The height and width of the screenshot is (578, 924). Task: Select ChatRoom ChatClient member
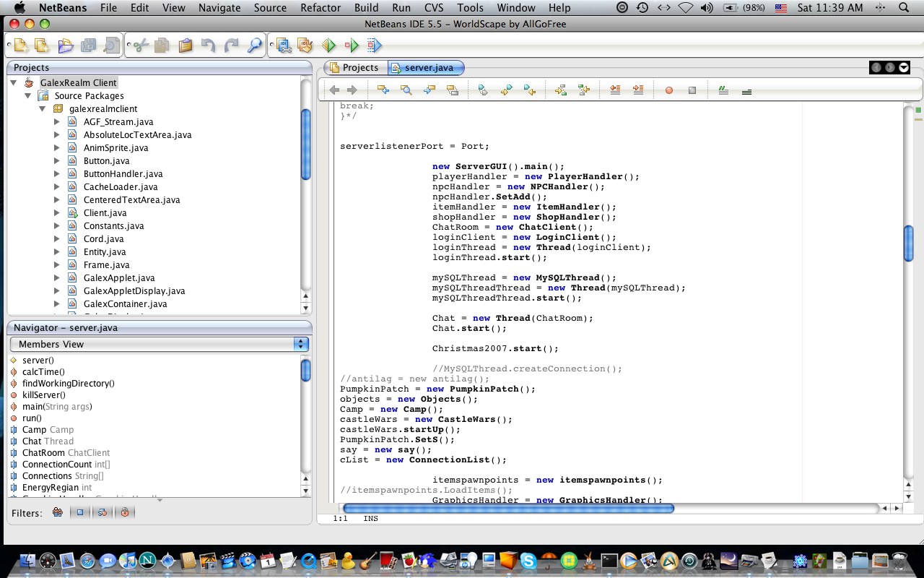tap(66, 453)
